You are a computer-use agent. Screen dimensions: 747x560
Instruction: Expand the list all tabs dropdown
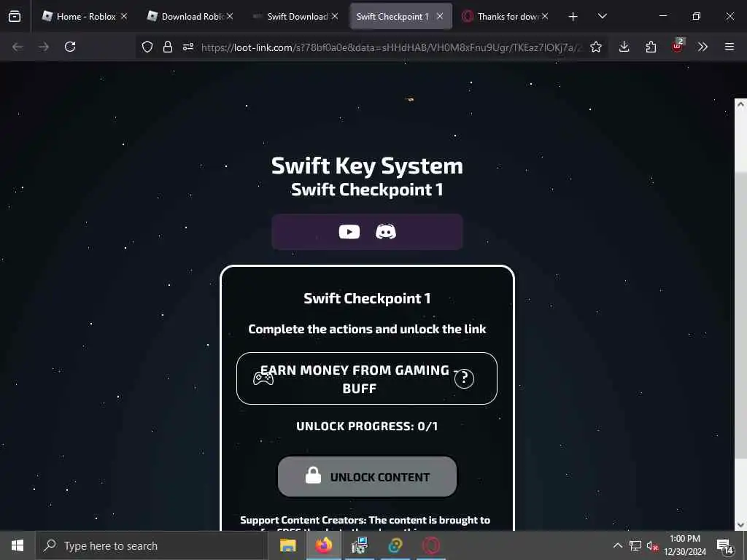click(602, 16)
